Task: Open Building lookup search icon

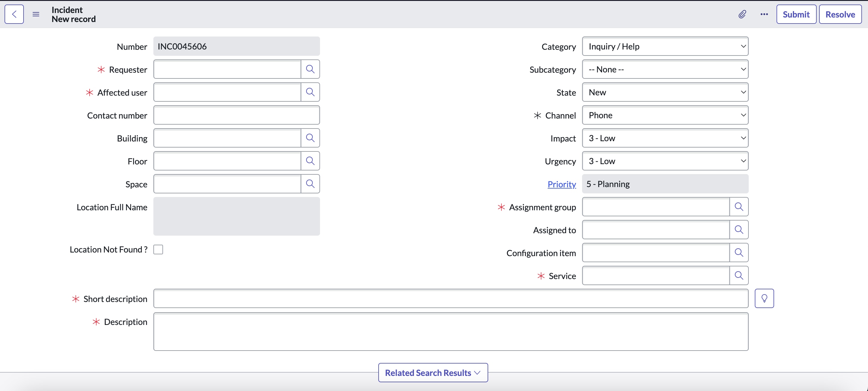Action: (310, 138)
